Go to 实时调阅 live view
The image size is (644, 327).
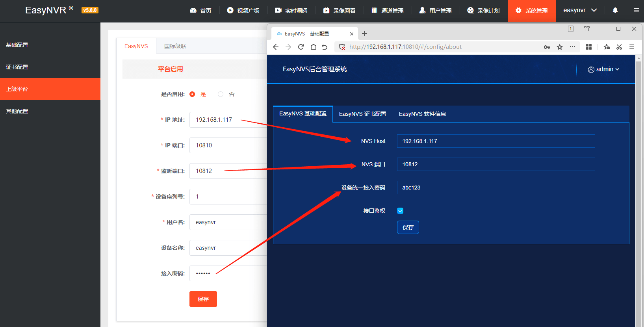(291, 11)
